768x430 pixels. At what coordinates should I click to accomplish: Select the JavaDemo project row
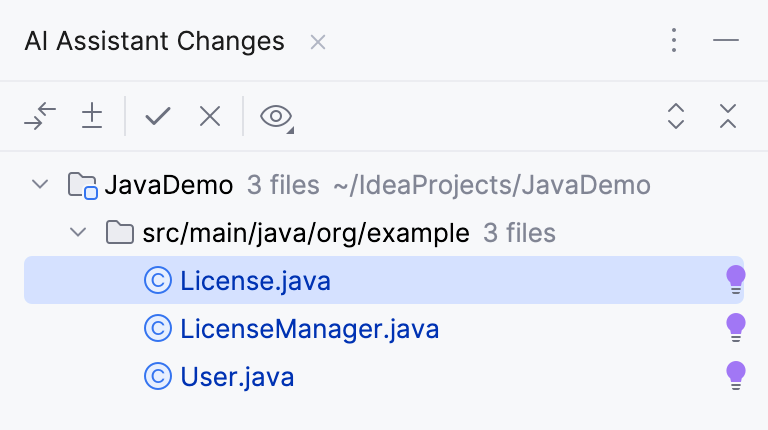(168, 185)
